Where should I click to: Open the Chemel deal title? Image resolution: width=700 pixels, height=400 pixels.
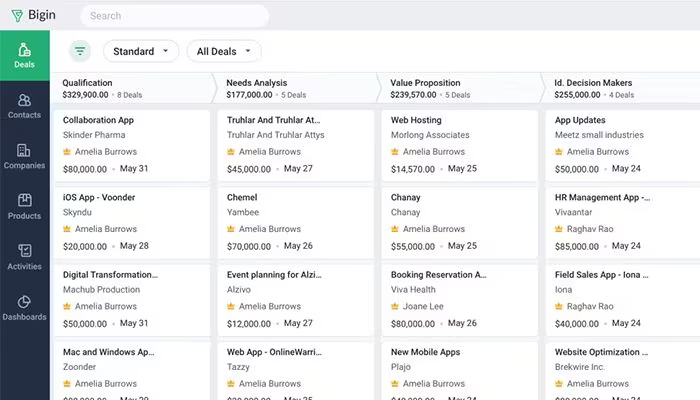[x=242, y=197]
